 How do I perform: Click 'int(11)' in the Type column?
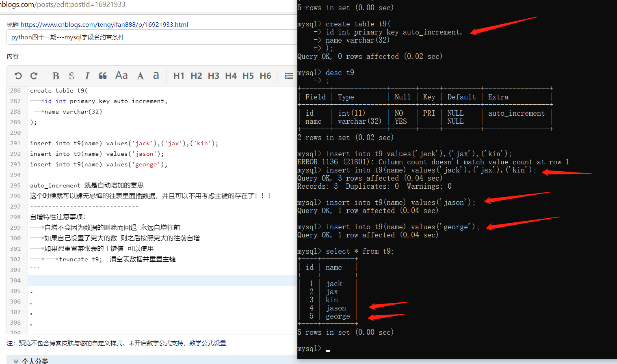click(352, 113)
